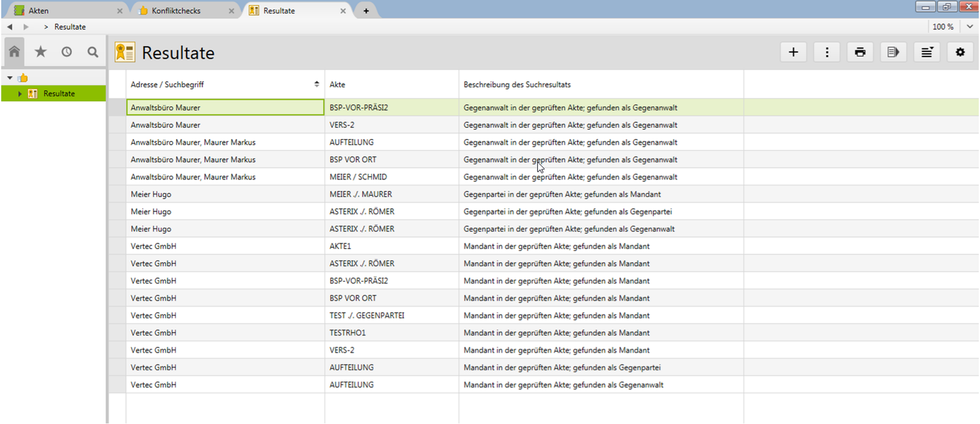Viewport: 980px width, 424px height.
Task: Open the settings gear icon
Action: (960, 52)
